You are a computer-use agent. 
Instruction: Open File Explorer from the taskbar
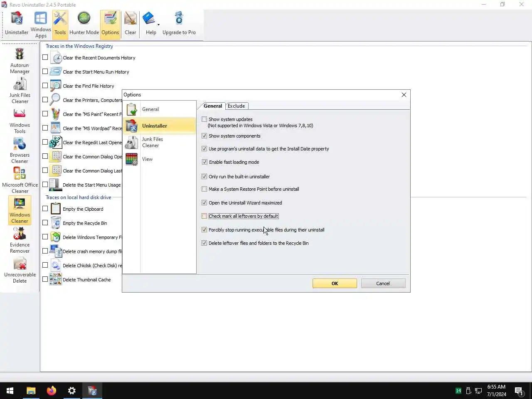pyautogui.click(x=31, y=391)
